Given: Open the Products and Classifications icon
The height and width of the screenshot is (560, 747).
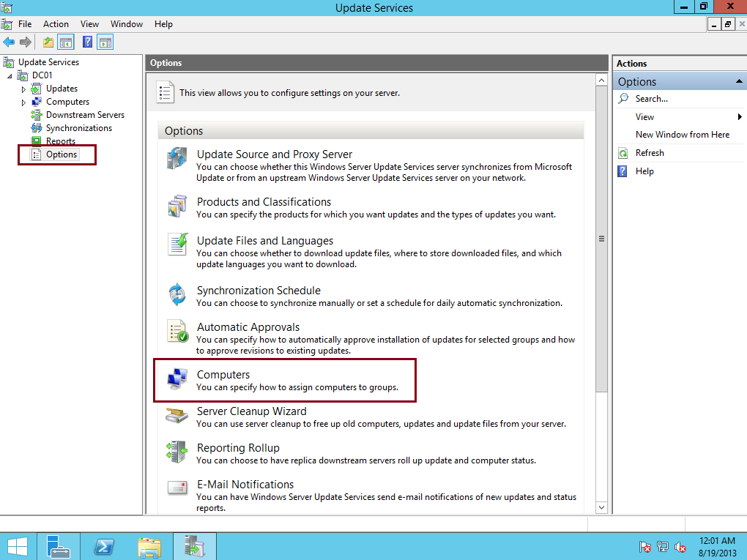Looking at the screenshot, I should 176,206.
